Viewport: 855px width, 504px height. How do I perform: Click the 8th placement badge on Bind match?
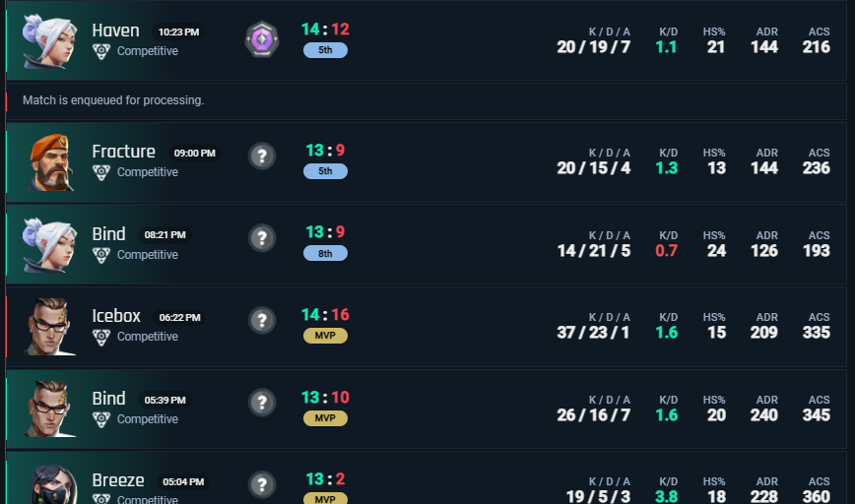pyautogui.click(x=325, y=253)
